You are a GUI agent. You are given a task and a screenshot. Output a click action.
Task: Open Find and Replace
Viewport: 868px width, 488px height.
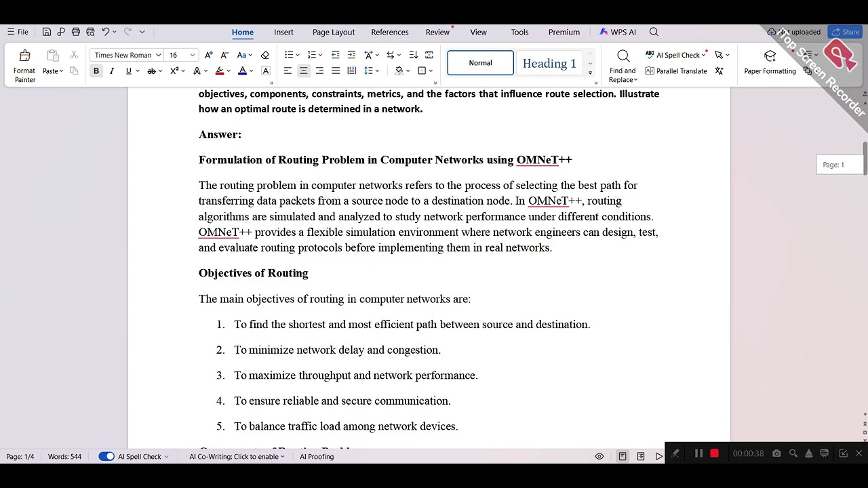click(x=623, y=66)
